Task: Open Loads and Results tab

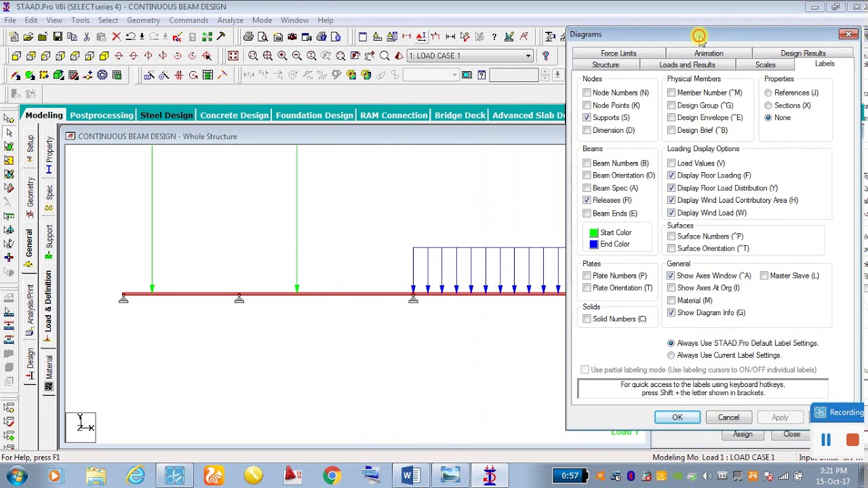Action: point(687,65)
